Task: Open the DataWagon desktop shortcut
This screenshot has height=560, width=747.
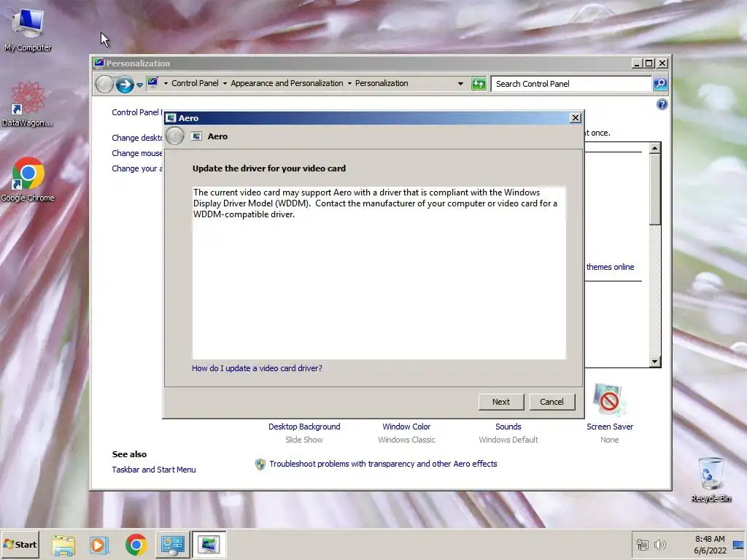Action: pos(28,104)
